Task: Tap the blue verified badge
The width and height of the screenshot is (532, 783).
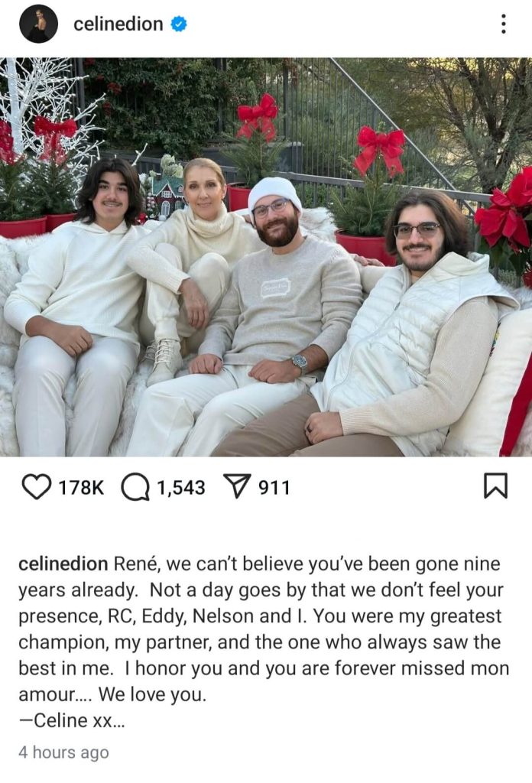Action: pyautogui.click(x=179, y=24)
